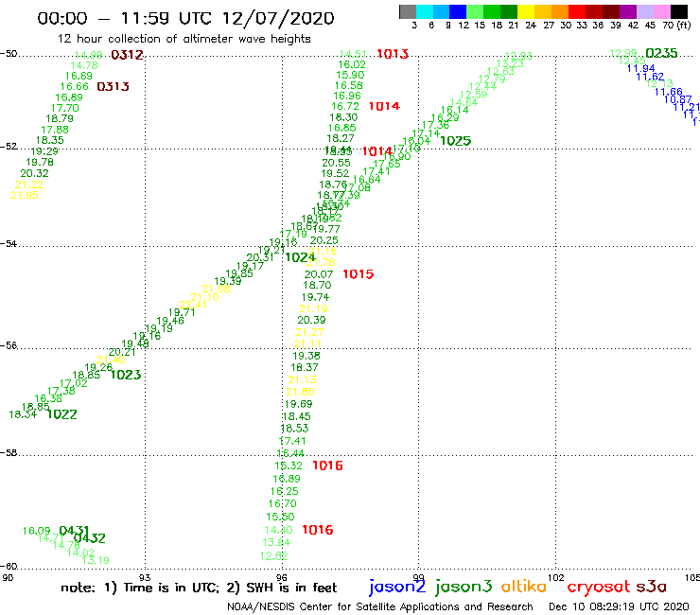Click the green time label 0235
This screenshot has height=615, width=700.
661,53
